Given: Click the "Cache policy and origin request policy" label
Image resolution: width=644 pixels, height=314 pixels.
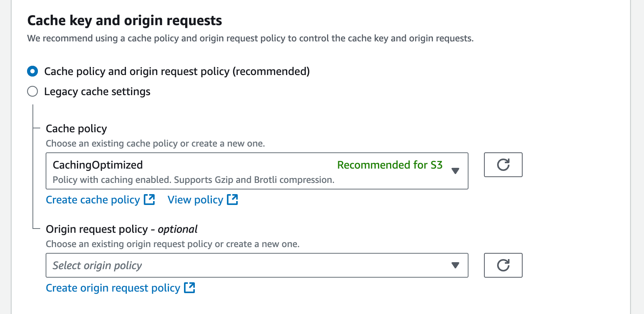Looking at the screenshot, I should coord(177,72).
